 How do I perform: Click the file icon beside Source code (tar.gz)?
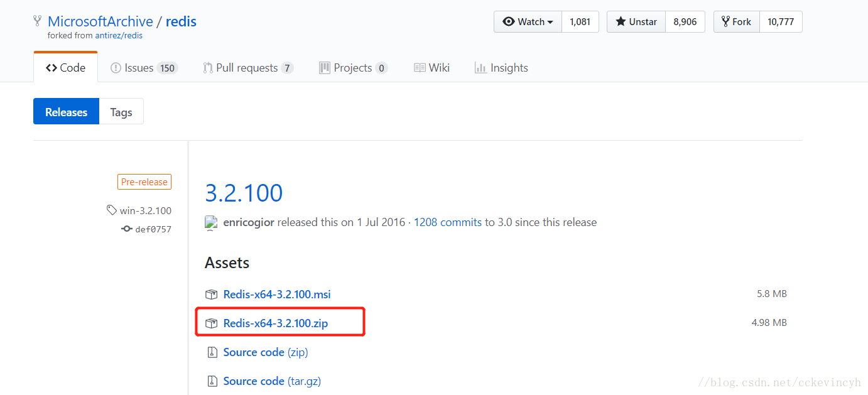pyautogui.click(x=212, y=381)
